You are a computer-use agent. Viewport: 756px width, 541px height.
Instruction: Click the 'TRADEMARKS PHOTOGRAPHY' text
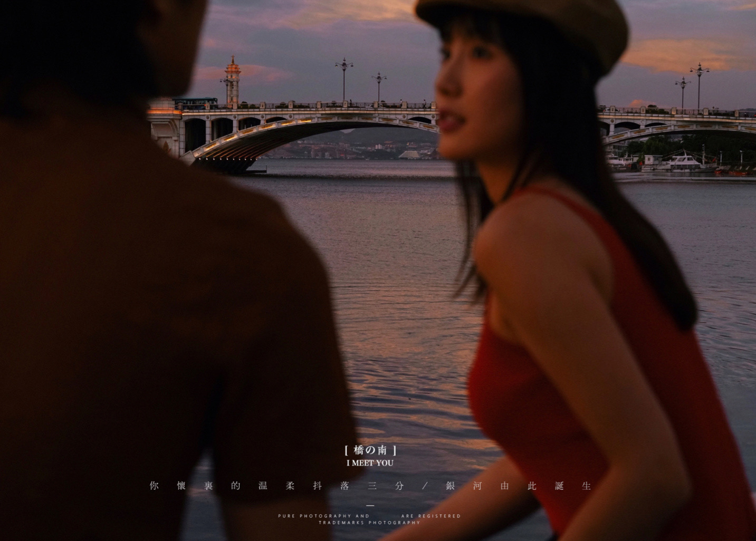(x=369, y=523)
